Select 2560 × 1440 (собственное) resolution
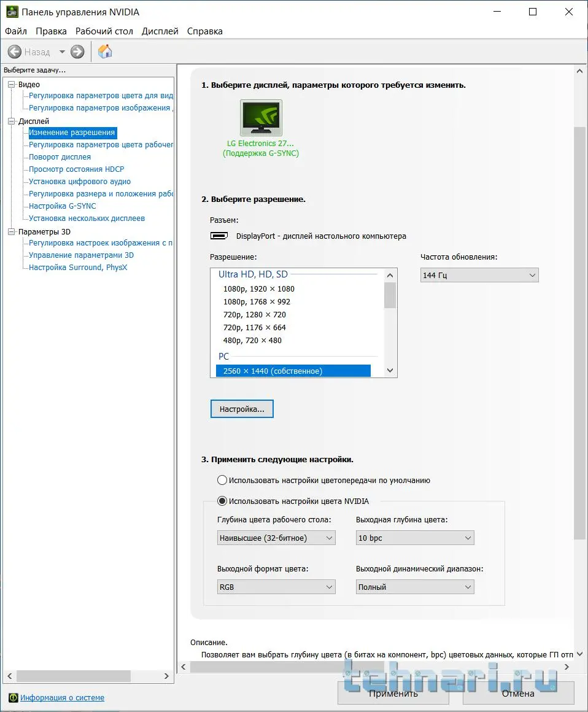The width and height of the screenshot is (588, 712). [293, 371]
